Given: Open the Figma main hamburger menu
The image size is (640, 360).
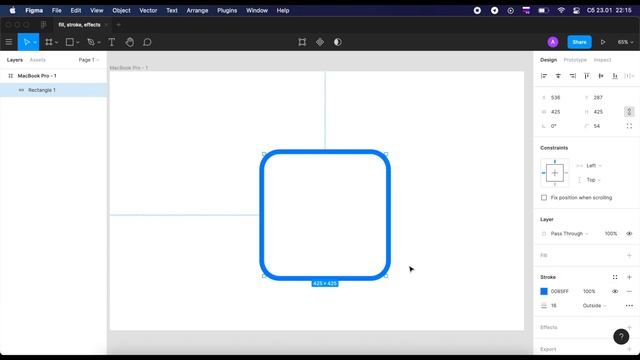Looking at the screenshot, I should 9,42.
